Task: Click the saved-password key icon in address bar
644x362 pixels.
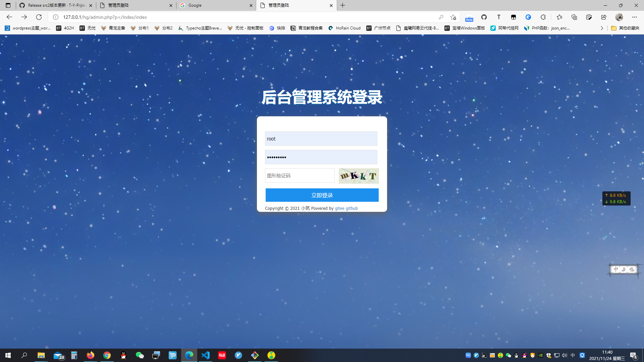Action: 441,17
